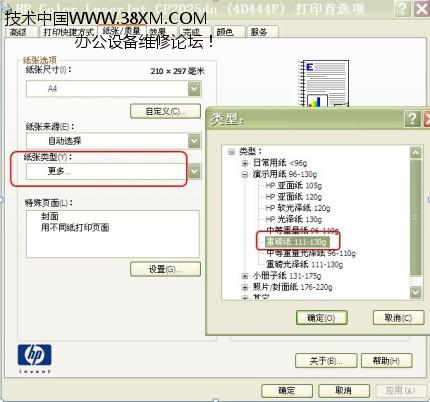430x402 pixels.
Task: Select 重磅纸 111-130g in the type tree
Action: (x=297, y=242)
